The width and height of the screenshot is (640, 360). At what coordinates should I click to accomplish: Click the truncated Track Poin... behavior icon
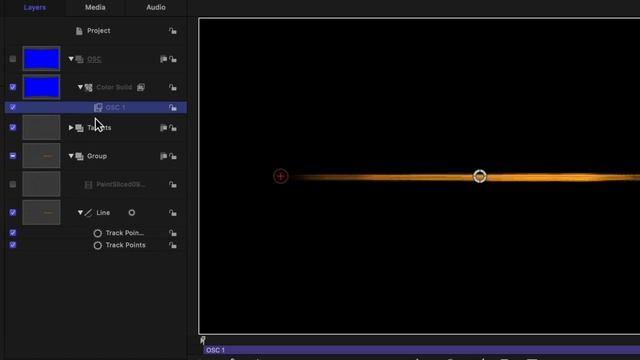98,233
